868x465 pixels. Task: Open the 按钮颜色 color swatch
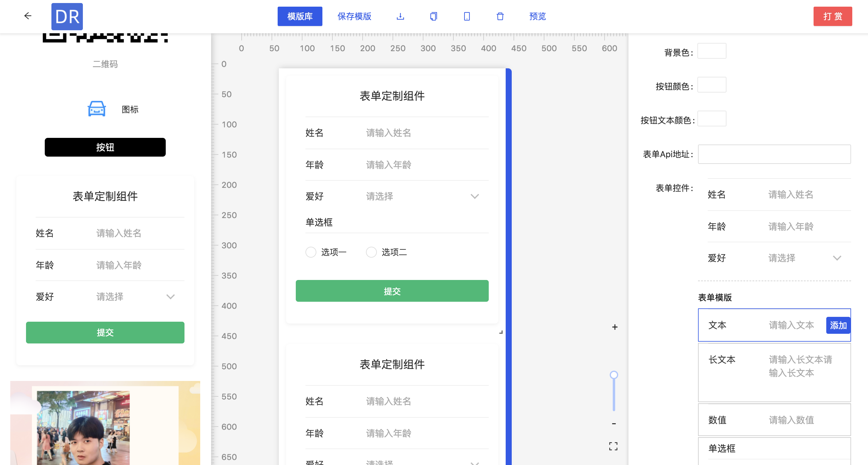[711, 85]
